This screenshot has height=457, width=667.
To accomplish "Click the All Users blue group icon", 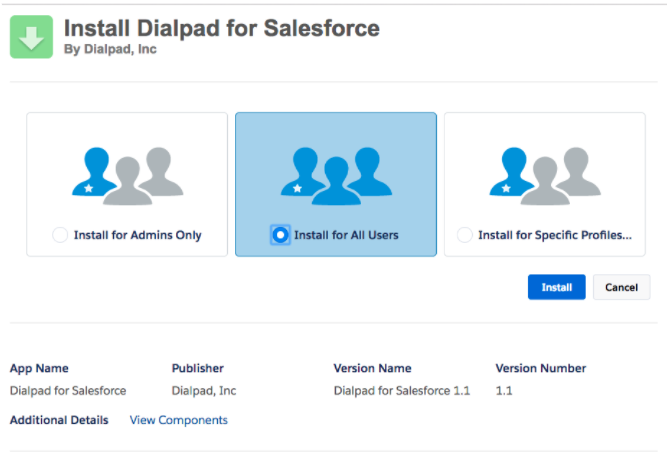I will (336, 176).
